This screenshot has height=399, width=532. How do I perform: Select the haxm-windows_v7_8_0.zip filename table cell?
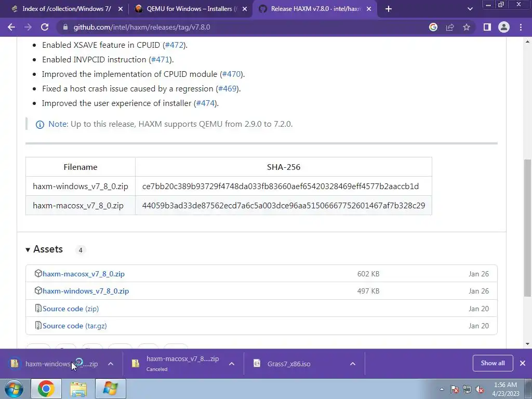[x=81, y=187]
